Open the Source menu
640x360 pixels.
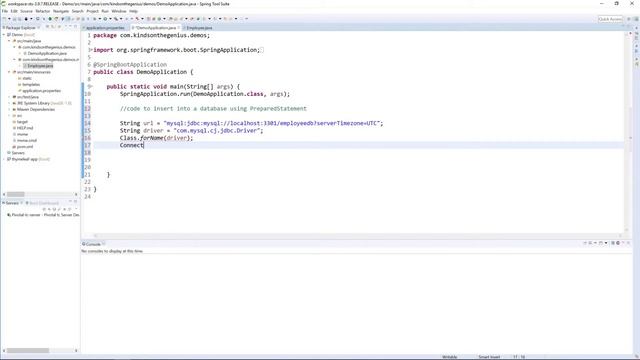pyautogui.click(x=26, y=11)
